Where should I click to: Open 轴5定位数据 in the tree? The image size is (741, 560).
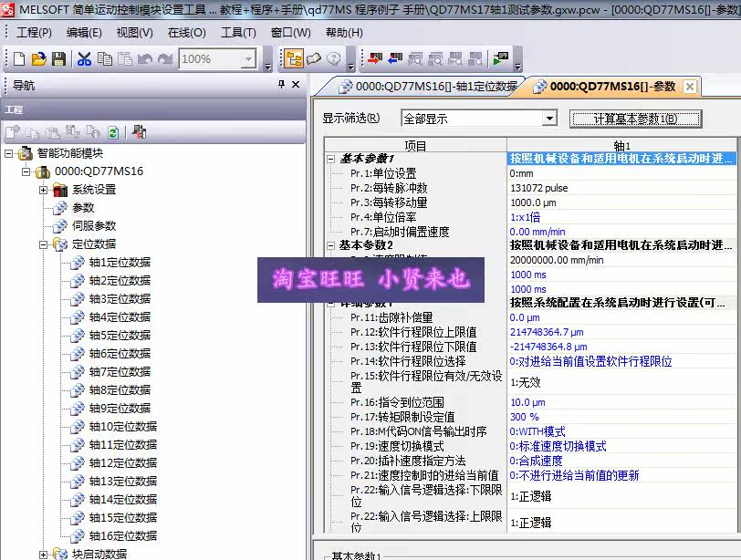click(x=120, y=336)
